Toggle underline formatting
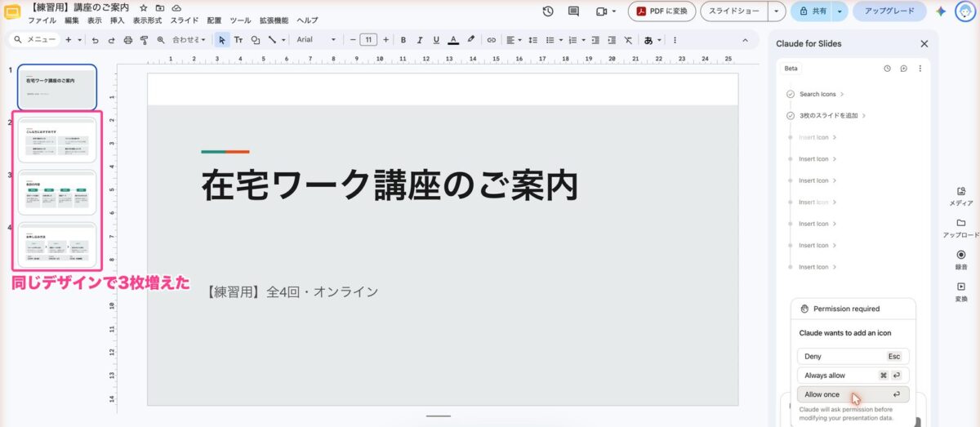 [x=436, y=39]
